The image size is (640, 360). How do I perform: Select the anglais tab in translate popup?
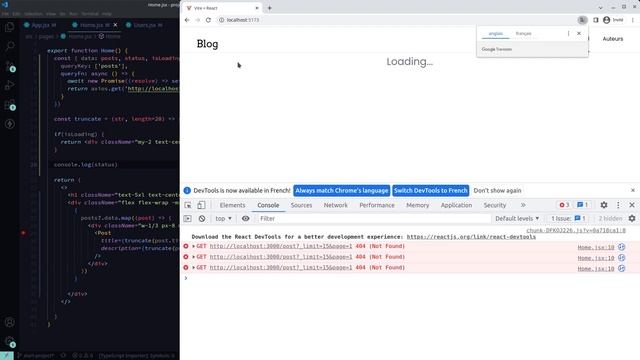(x=496, y=33)
